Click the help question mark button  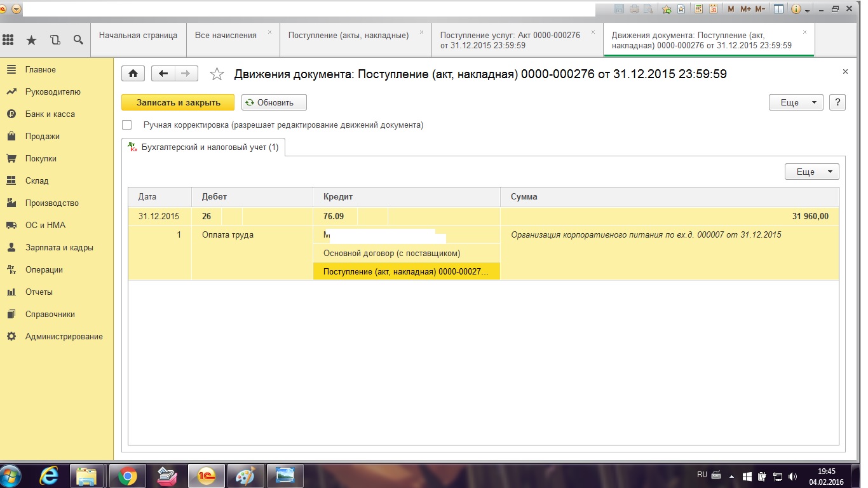tap(837, 102)
